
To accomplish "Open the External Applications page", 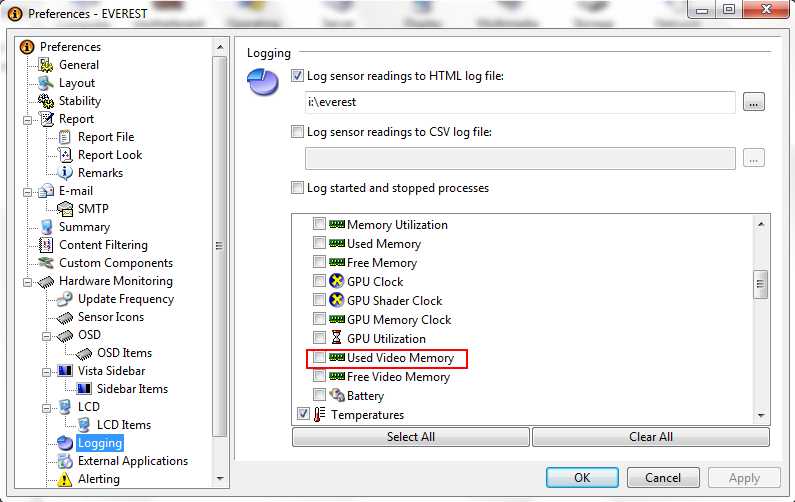I will [x=133, y=461].
